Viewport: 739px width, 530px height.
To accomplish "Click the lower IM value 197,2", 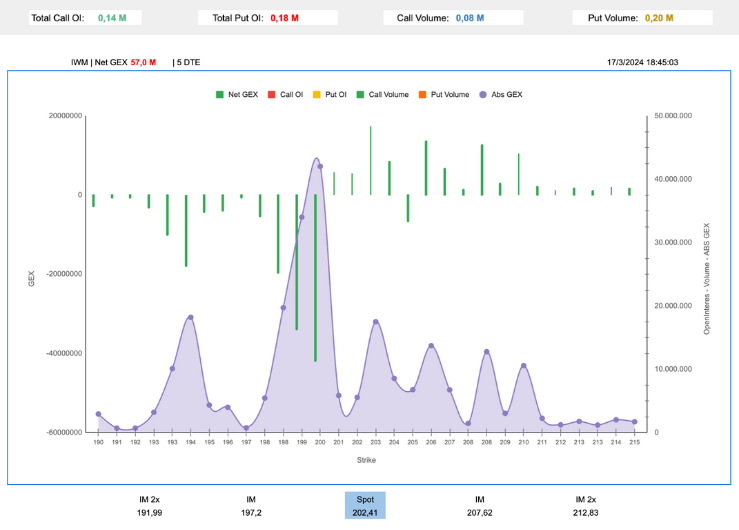I will coord(251,513).
